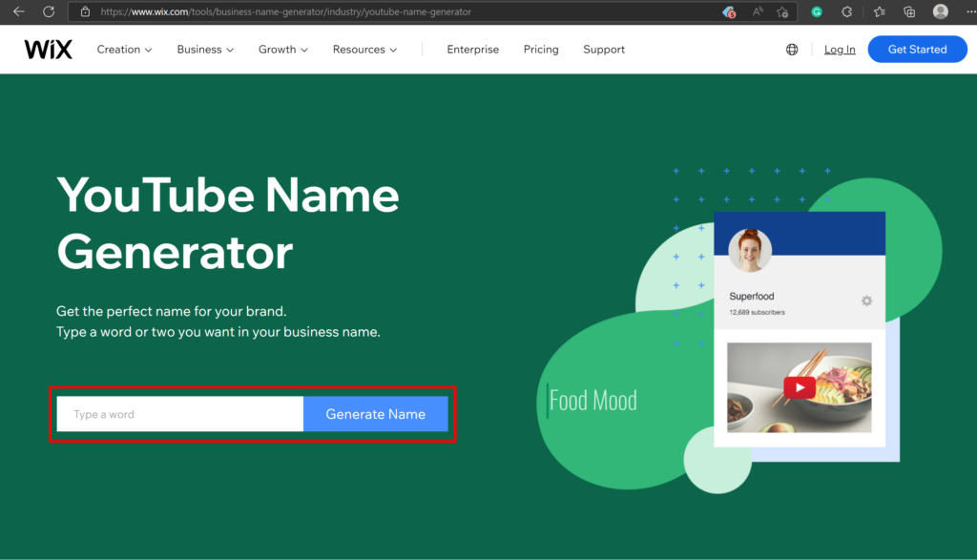Screen dimensions: 977x560
Task: Click the browser address bar URL
Action: click(x=286, y=11)
